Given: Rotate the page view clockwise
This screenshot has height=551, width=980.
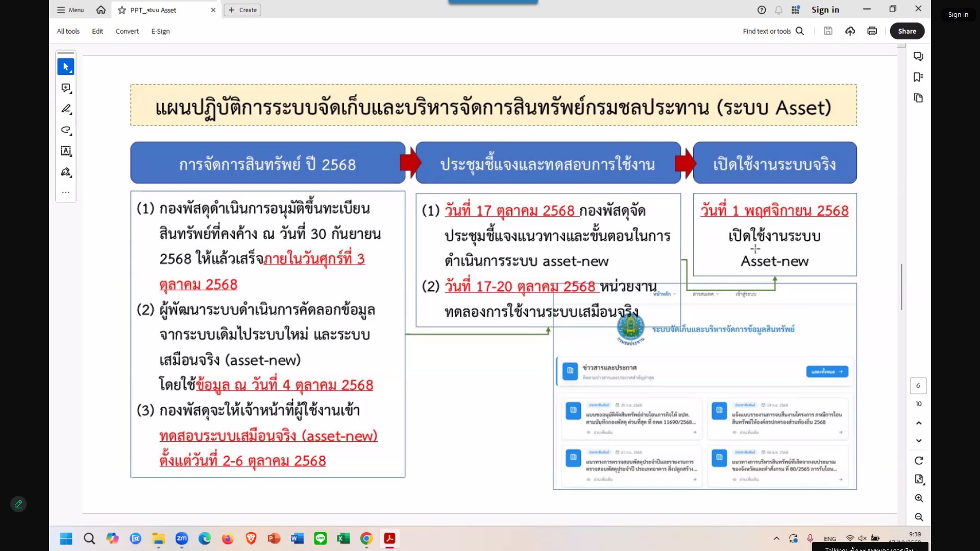Looking at the screenshot, I should click(919, 461).
